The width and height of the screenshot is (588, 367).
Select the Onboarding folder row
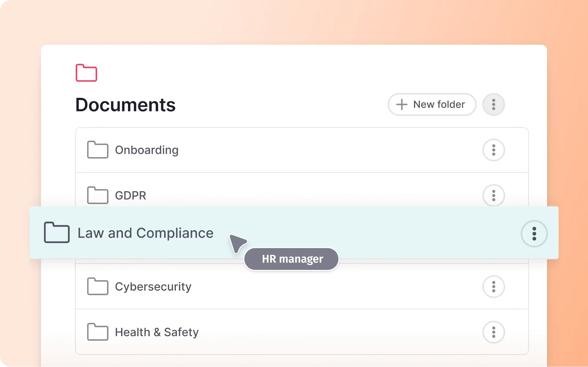pyautogui.click(x=276, y=150)
